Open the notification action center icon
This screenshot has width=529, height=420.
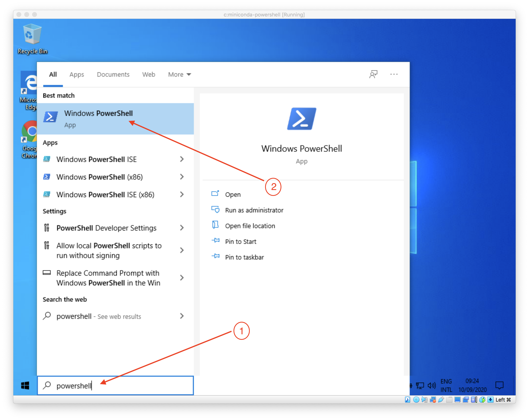[499, 386]
